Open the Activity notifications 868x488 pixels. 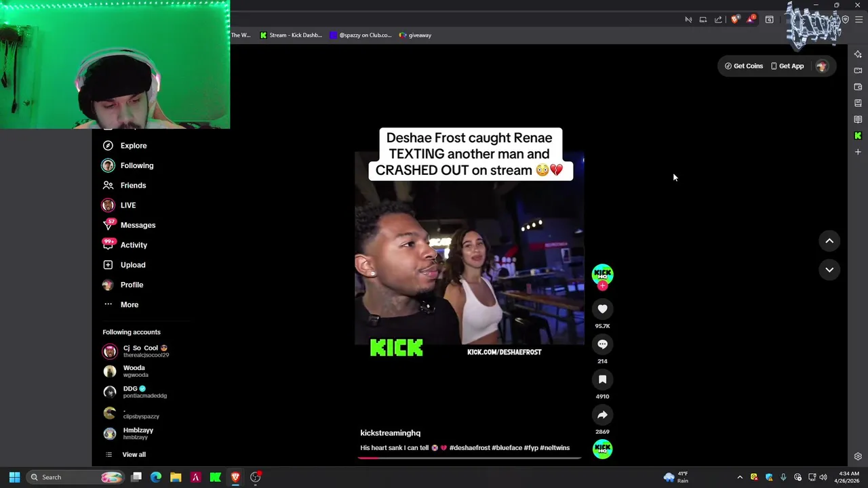(x=125, y=245)
